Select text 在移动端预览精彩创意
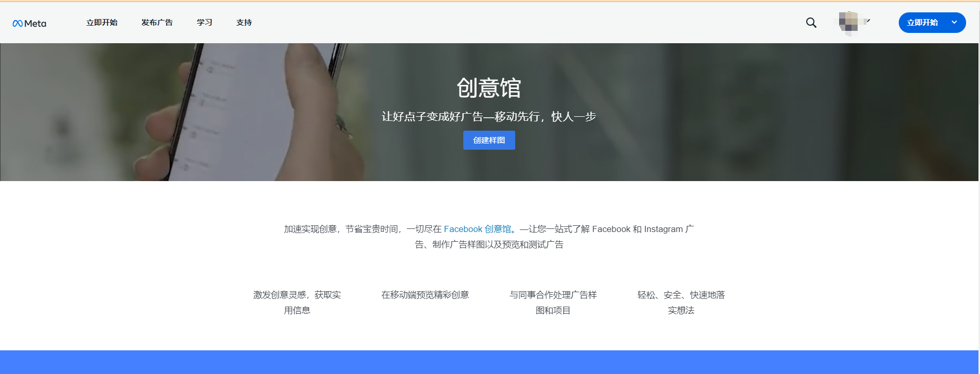This screenshot has width=980, height=374. pyautogui.click(x=425, y=295)
